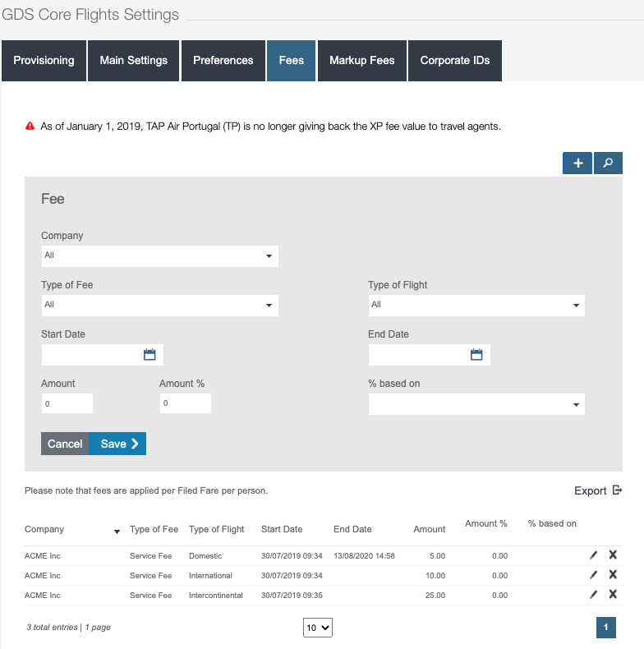Click the plus icon to add fee
The height and width of the screenshot is (649, 644).
(577, 163)
